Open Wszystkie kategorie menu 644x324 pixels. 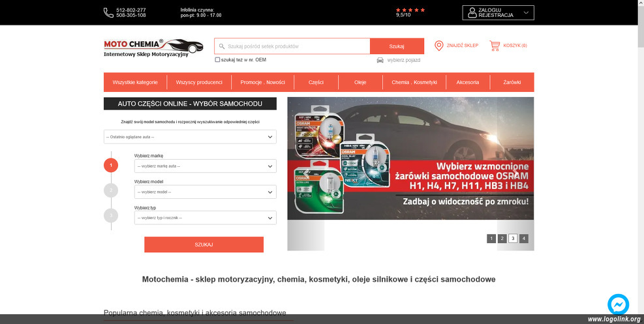135,82
